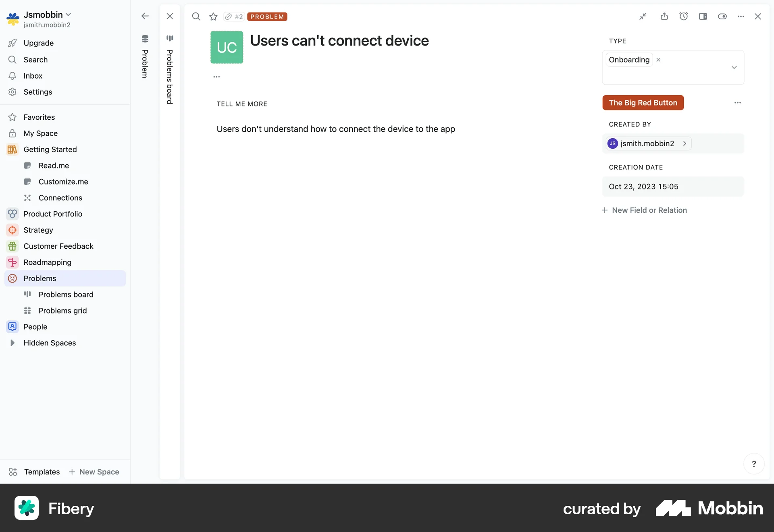Image resolution: width=774 pixels, height=532 pixels.
Task: Open the Customer Feedback space
Action: pos(58,246)
